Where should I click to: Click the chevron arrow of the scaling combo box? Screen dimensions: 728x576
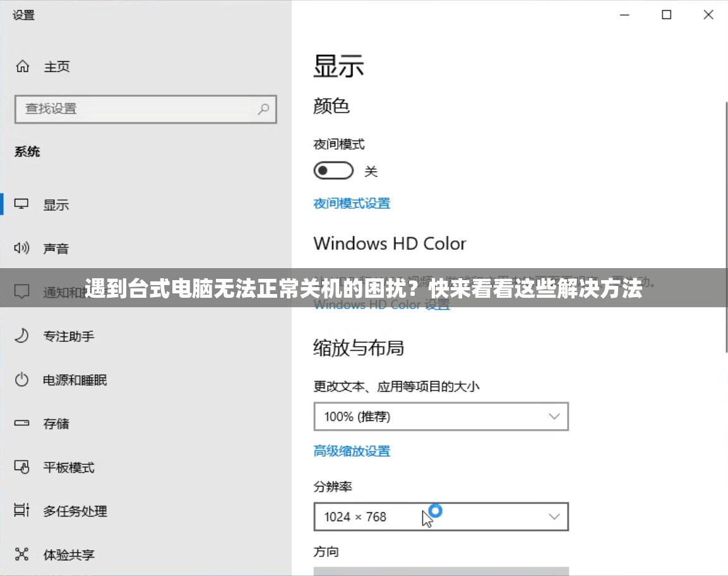(x=554, y=416)
